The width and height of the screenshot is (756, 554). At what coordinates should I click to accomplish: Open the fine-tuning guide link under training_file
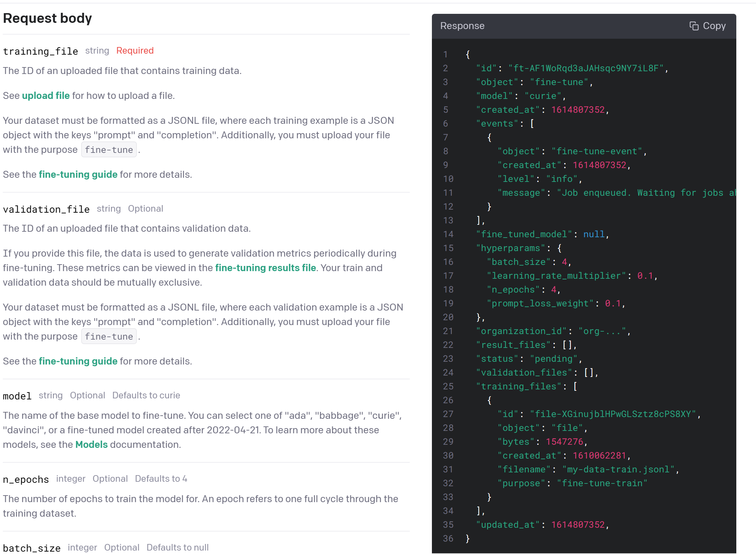point(77,174)
